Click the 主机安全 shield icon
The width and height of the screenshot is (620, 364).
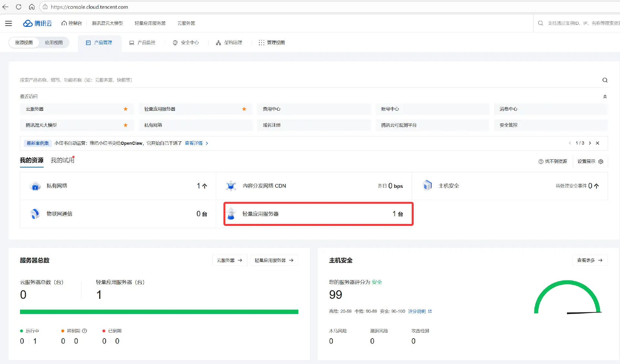[427, 186]
